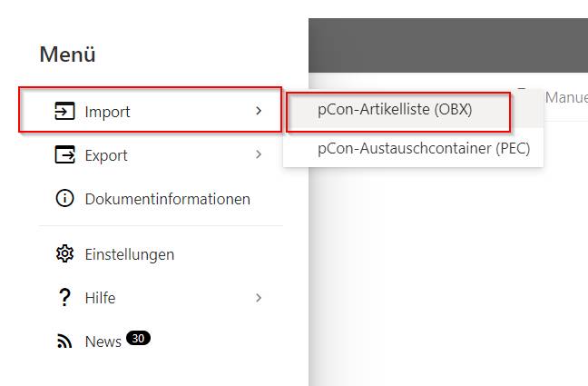The image size is (588, 386).
Task: Click the Einstellungen gear icon
Action: (x=64, y=253)
